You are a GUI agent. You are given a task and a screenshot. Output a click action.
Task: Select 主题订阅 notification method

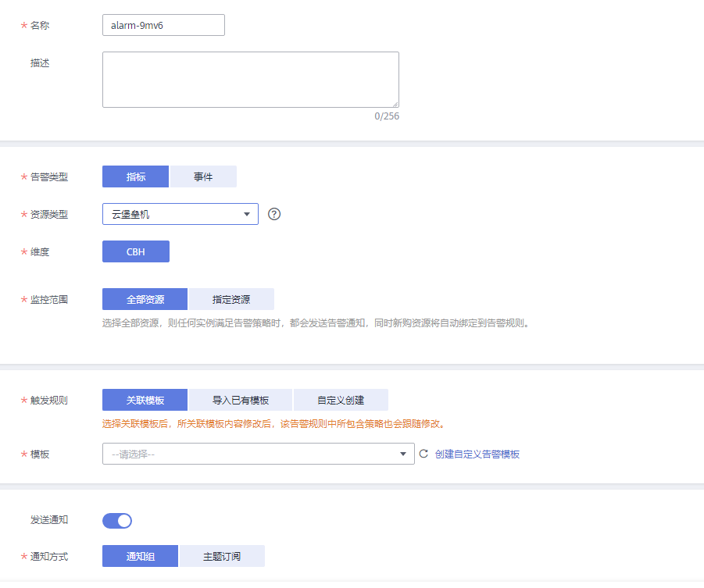tap(222, 556)
